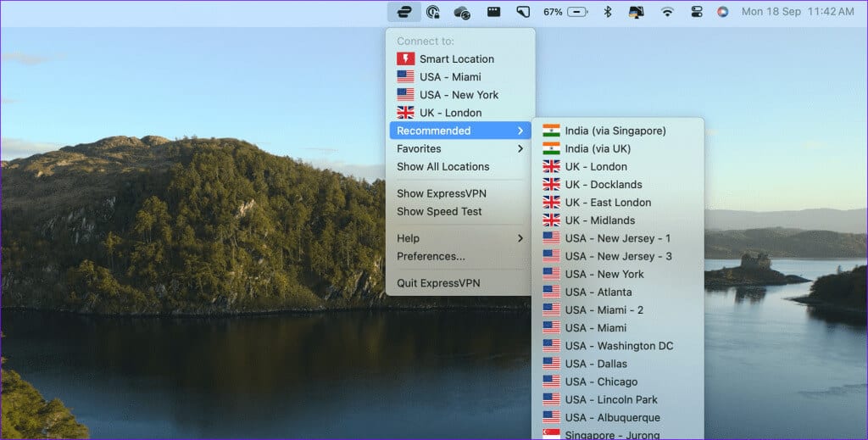
Task: Connect to India (via UK)
Action: (618, 148)
